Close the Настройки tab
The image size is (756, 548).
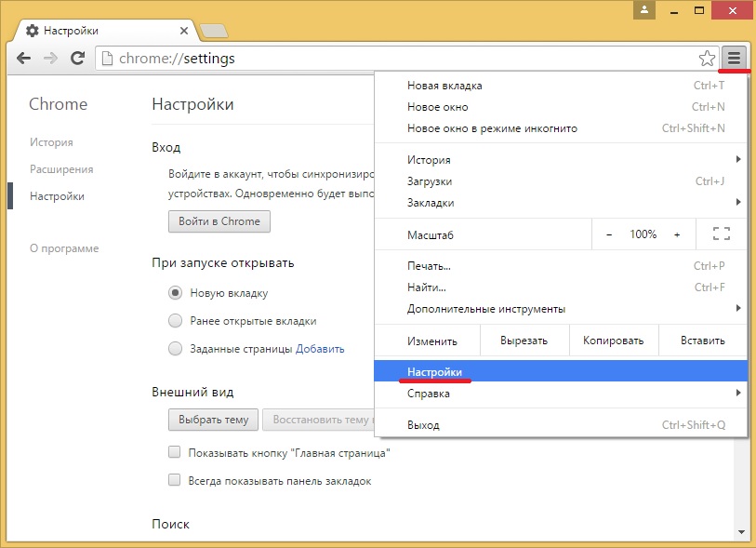[184, 31]
